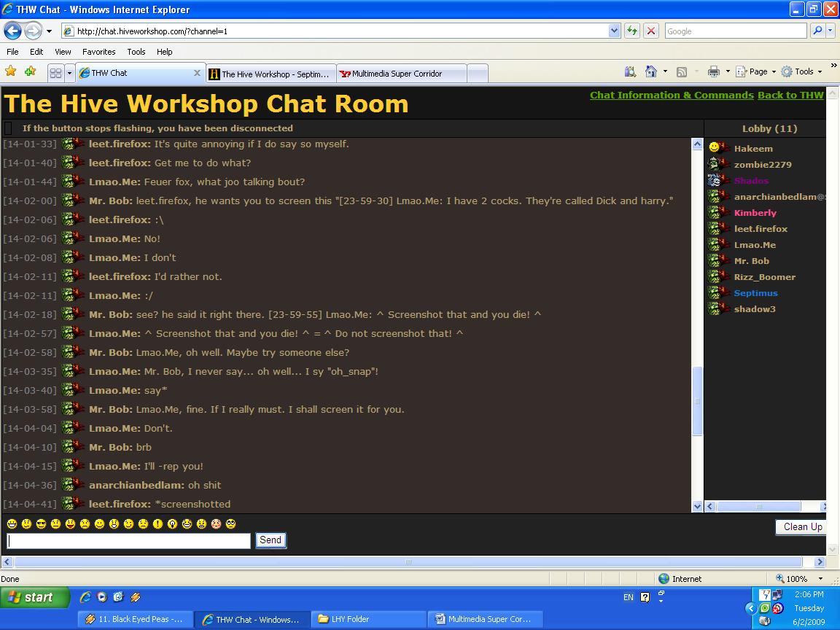
Task: Click the chat message input field
Action: [x=128, y=540]
